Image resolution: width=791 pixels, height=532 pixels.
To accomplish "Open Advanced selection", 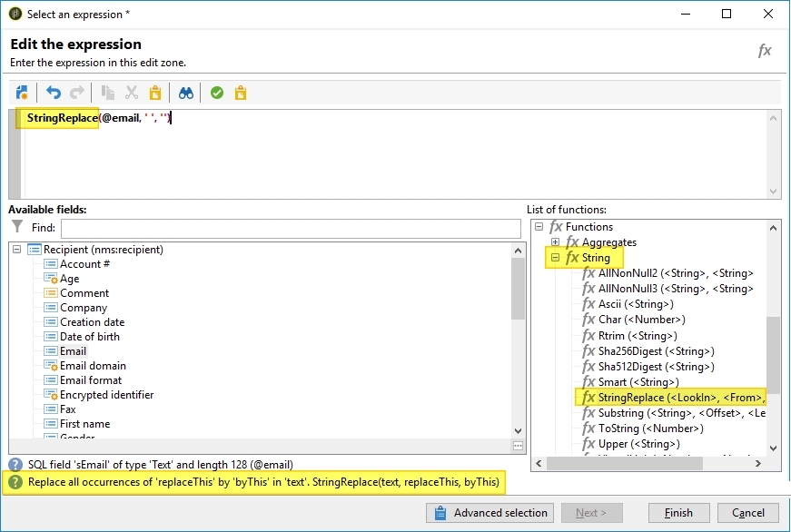I will coord(491,513).
